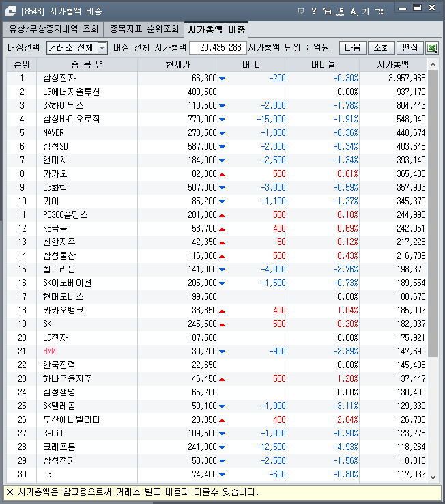Click the 다음 button
The image size is (445, 504).
[352, 48]
